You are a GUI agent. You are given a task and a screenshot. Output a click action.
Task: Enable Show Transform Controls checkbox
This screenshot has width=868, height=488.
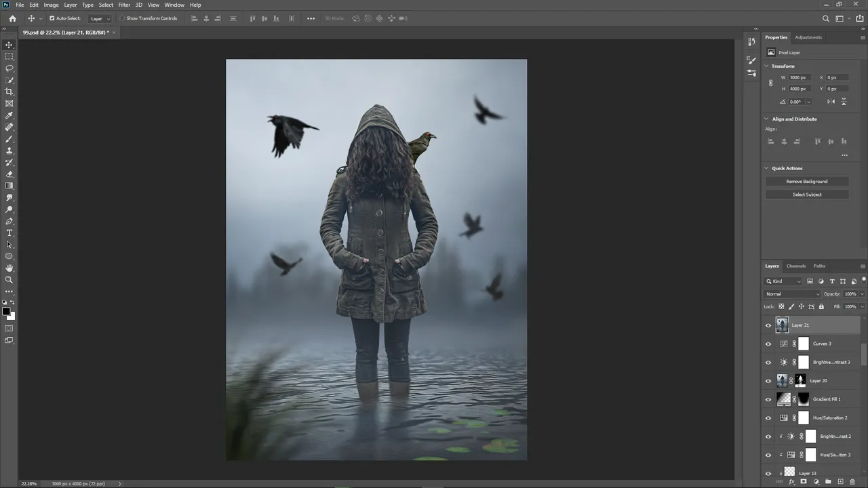[122, 18]
